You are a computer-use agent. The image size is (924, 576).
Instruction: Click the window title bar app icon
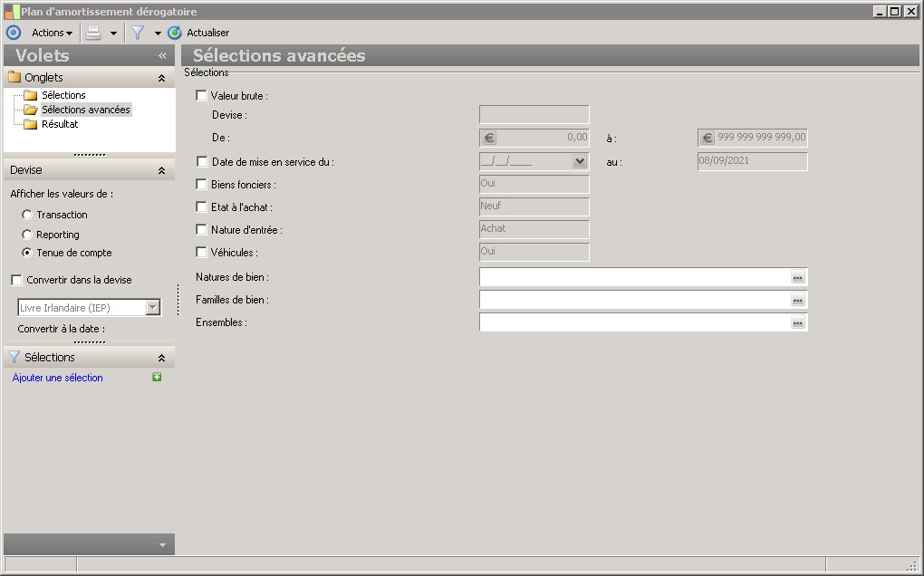pyautogui.click(x=12, y=11)
